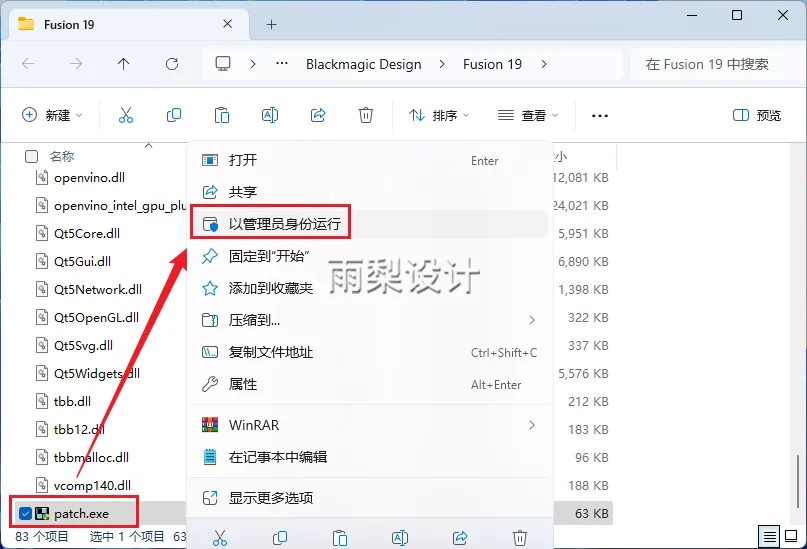Choose 复制文件地址 in context menu
807x549 pixels.
(369, 352)
